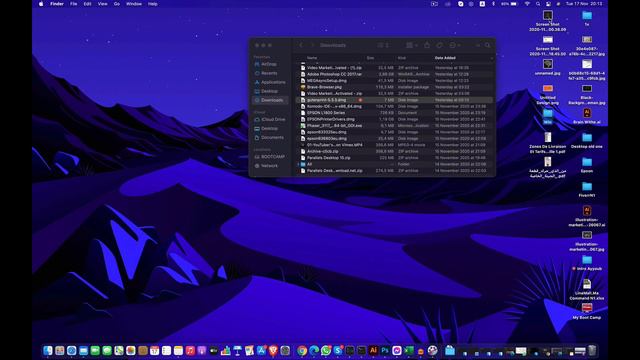This screenshot has width=640, height=360.
Task: Select iCloud Drive in the Finder sidebar
Action: tap(270, 120)
